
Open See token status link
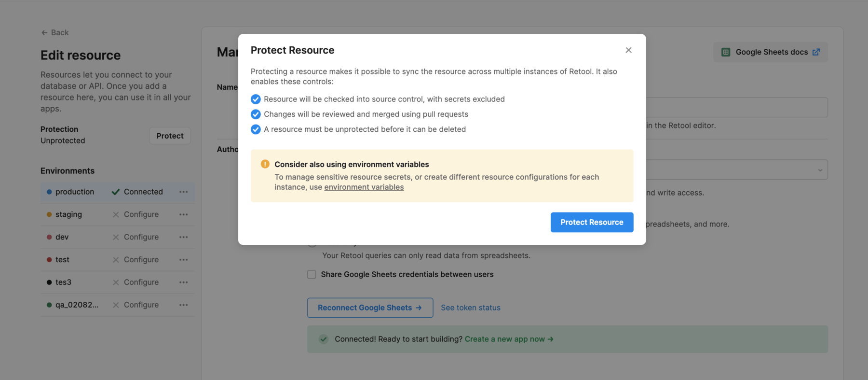tap(471, 308)
